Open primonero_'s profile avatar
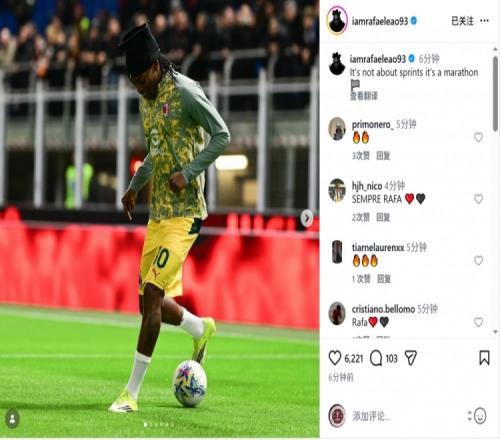 [337, 129]
